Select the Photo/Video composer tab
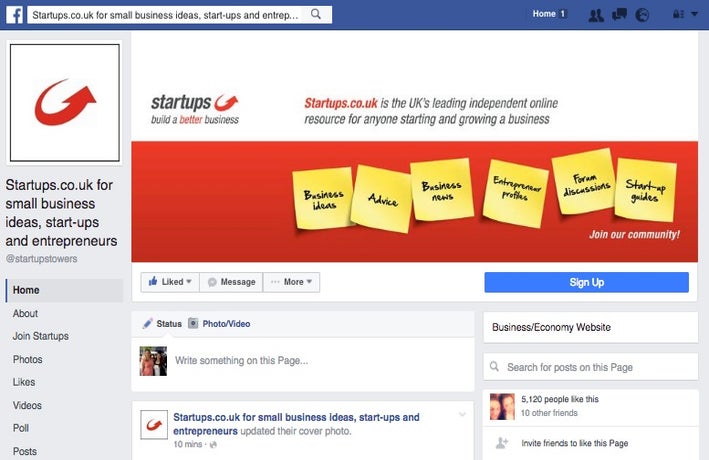The image size is (709, 460). coord(219,324)
